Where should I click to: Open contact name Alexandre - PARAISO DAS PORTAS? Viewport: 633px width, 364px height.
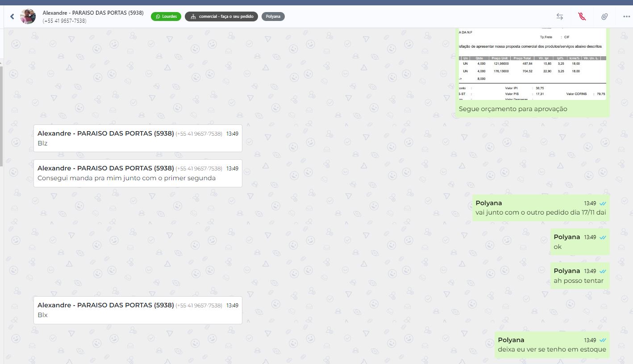click(93, 13)
